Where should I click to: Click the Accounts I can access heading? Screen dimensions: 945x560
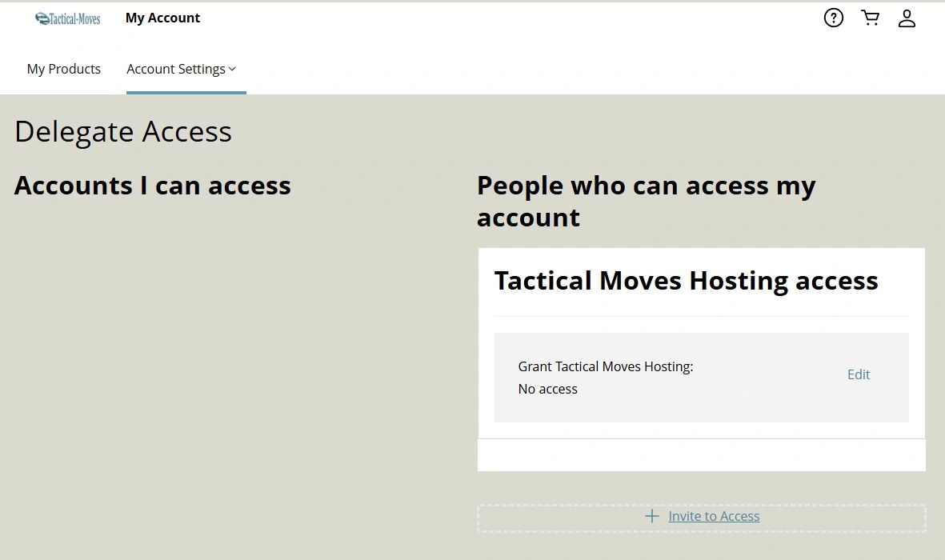point(152,185)
